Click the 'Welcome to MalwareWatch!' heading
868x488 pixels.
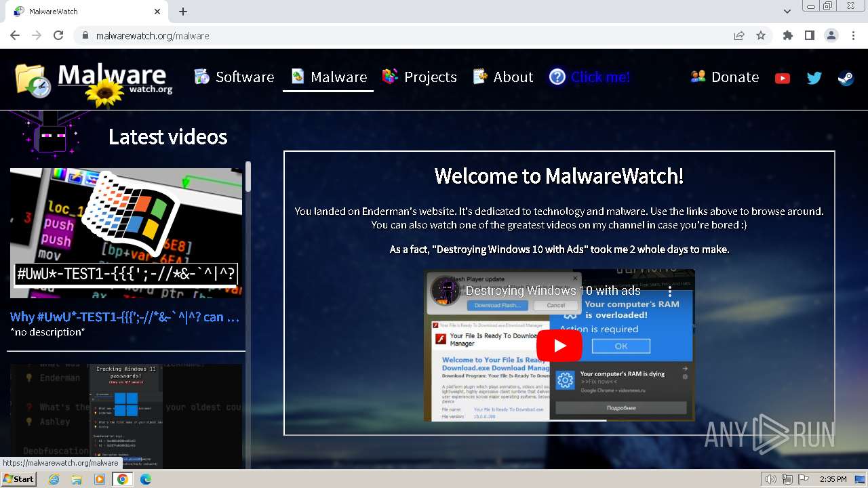coord(559,176)
